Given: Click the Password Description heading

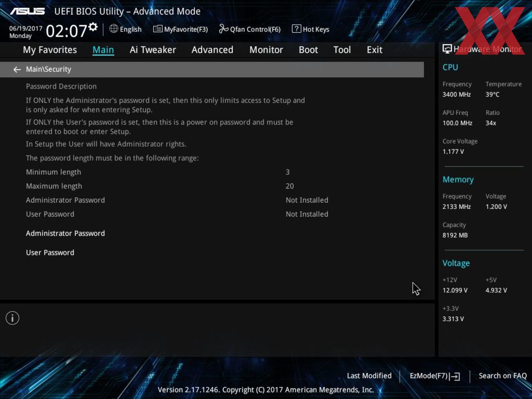Looking at the screenshot, I should (61, 86).
